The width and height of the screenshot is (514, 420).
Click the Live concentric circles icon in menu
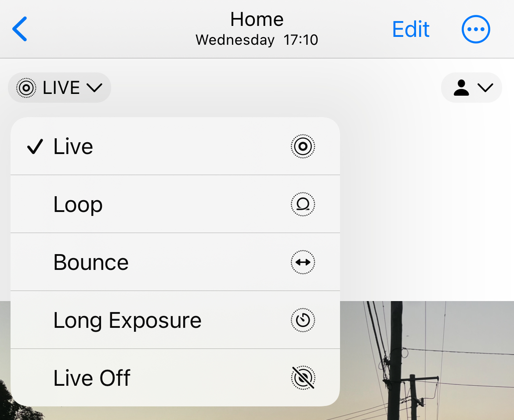click(x=303, y=146)
